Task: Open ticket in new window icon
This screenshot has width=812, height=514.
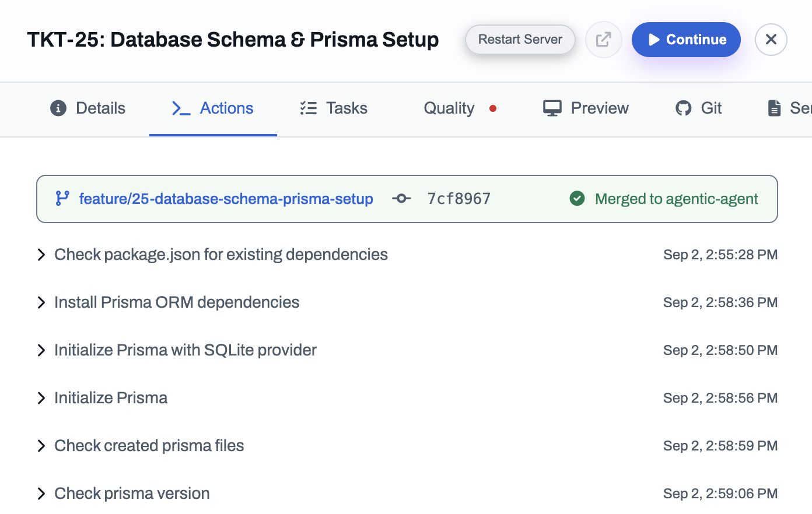Action: (x=604, y=40)
